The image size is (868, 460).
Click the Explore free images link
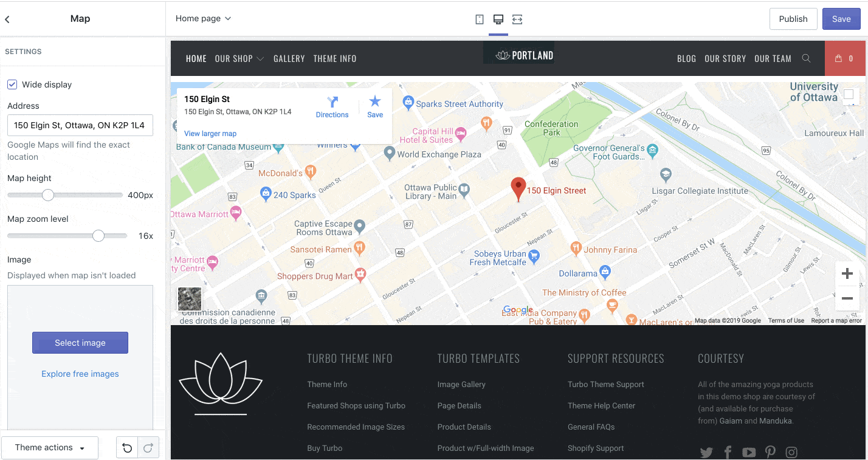(x=80, y=374)
